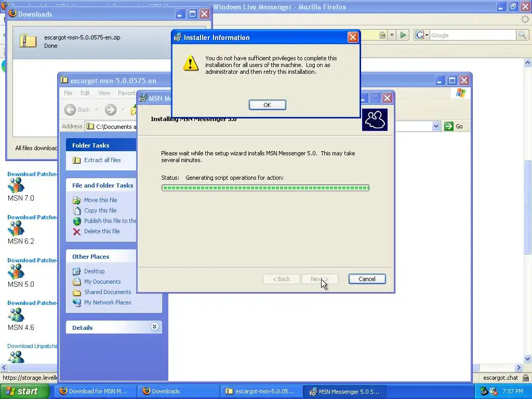Click the Windows flag logo in Explorer
Viewport: 532px width, 399px height.
[x=460, y=93]
